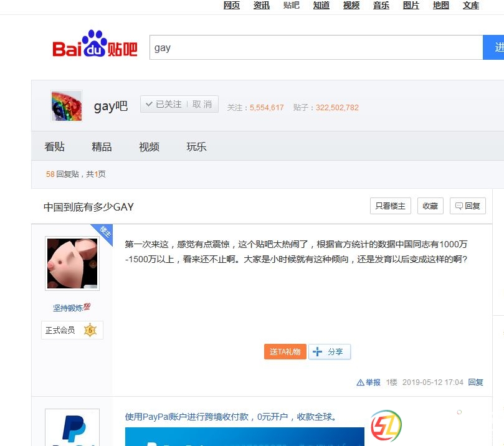The height and width of the screenshot is (446, 504).
Task: Click the 收藏 button
Action: [x=430, y=206]
